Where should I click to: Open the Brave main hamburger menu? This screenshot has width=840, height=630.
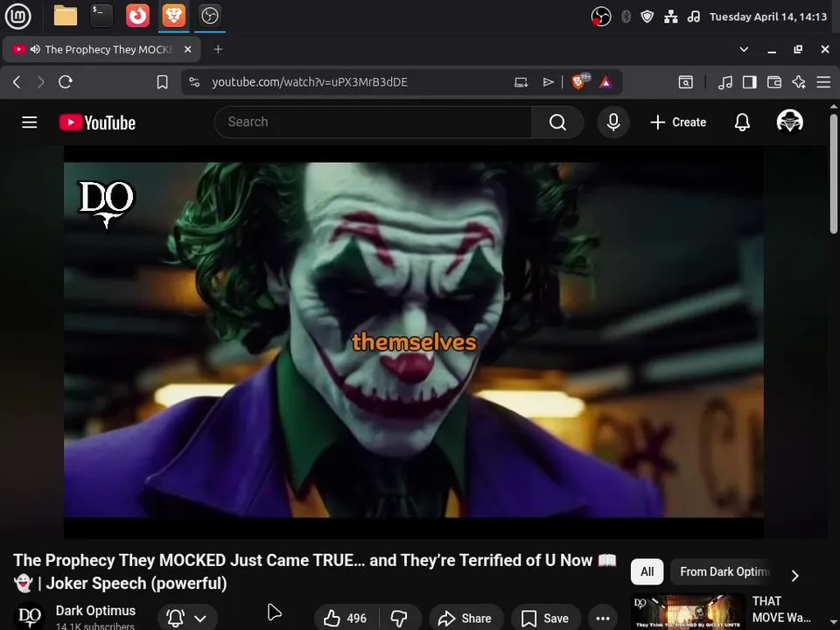823,82
